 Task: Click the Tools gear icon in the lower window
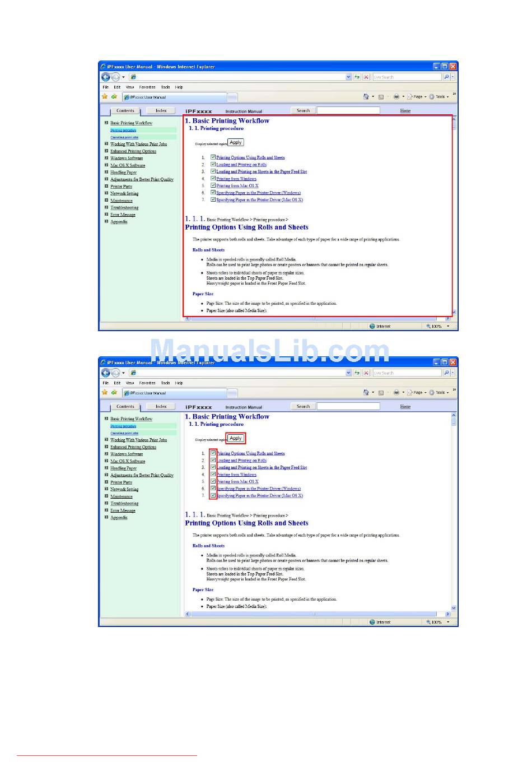point(432,392)
